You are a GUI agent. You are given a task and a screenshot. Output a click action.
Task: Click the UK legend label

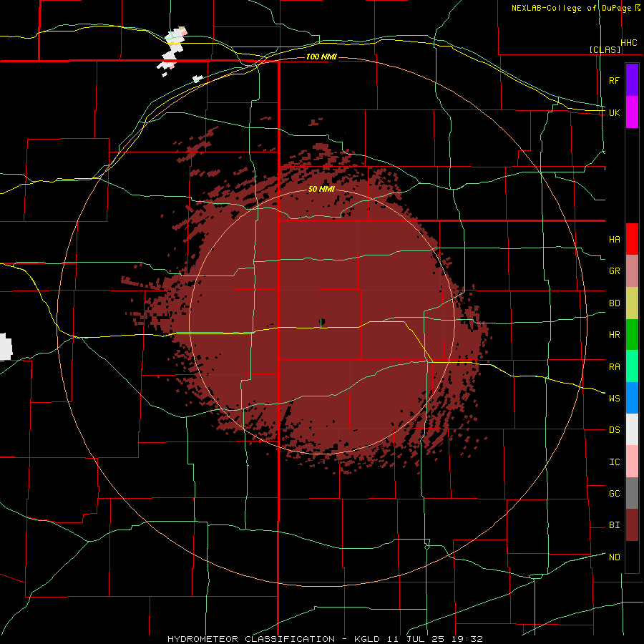click(614, 112)
